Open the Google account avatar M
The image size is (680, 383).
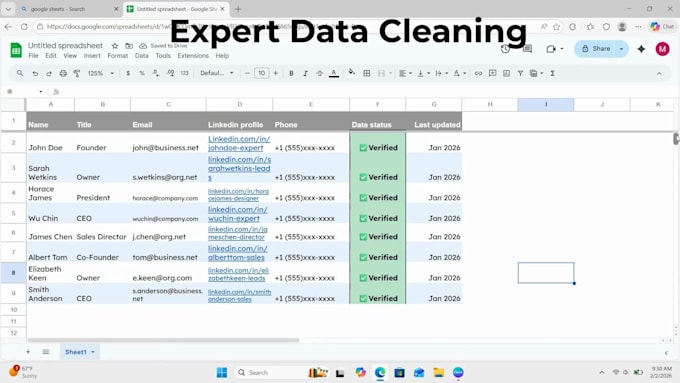coord(662,49)
